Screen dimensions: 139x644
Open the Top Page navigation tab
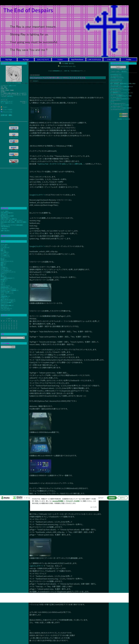[8, 59]
